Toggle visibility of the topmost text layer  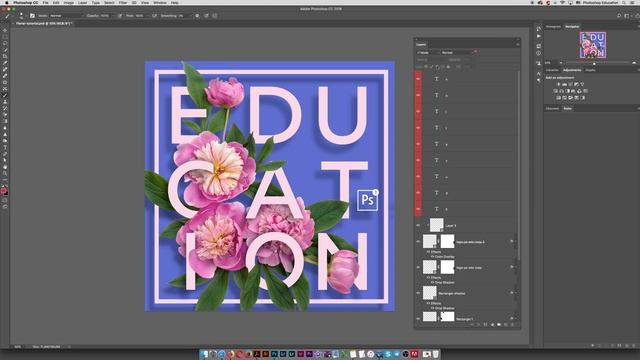tap(418, 79)
